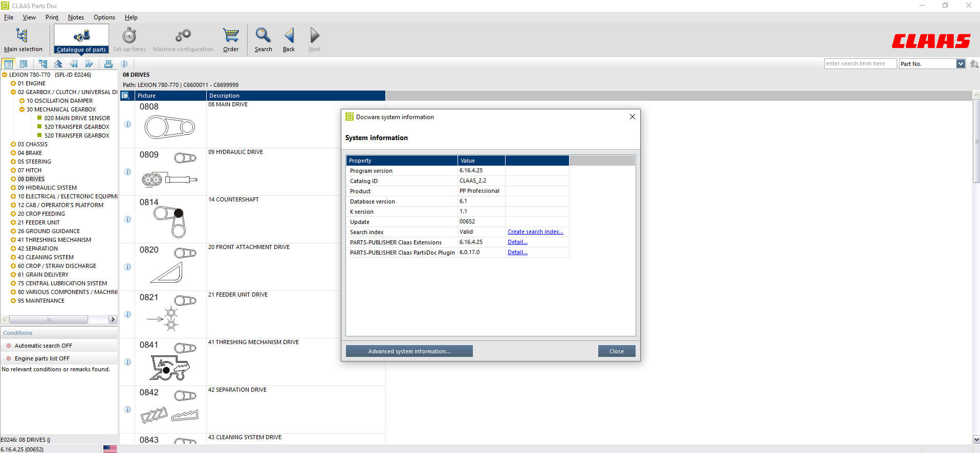Image resolution: width=980 pixels, height=453 pixels.
Task: Click the double up-arrow level-up icon
Action: (58, 64)
